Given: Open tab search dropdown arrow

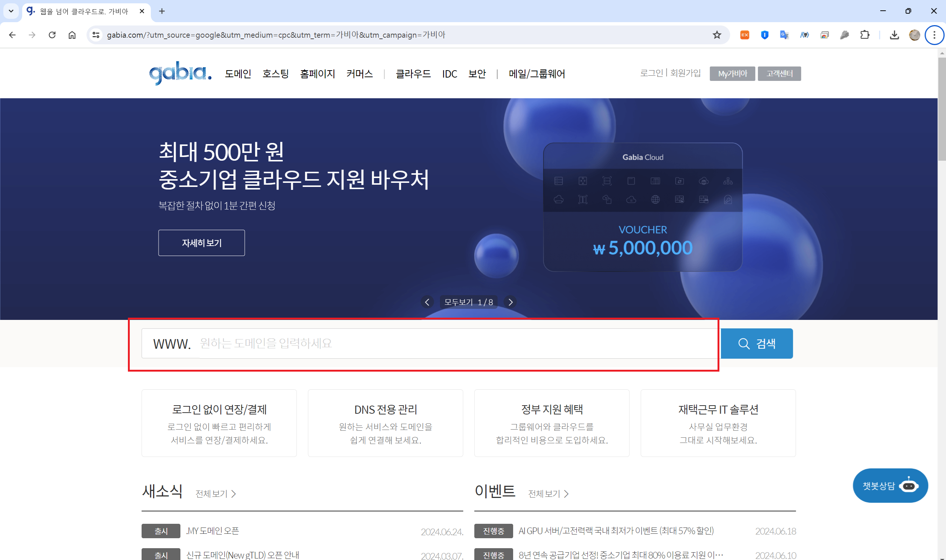Looking at the screenshot, I should click(11, 11).
